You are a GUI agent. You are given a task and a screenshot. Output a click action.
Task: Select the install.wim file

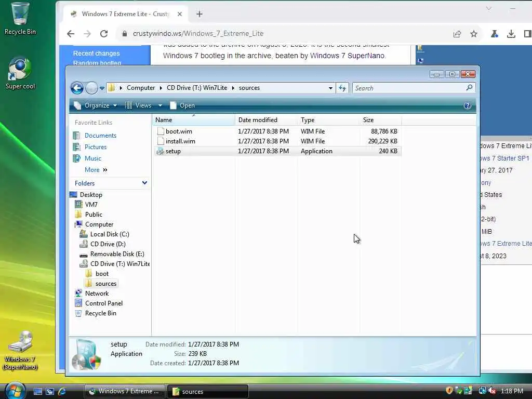click(277, 141)
